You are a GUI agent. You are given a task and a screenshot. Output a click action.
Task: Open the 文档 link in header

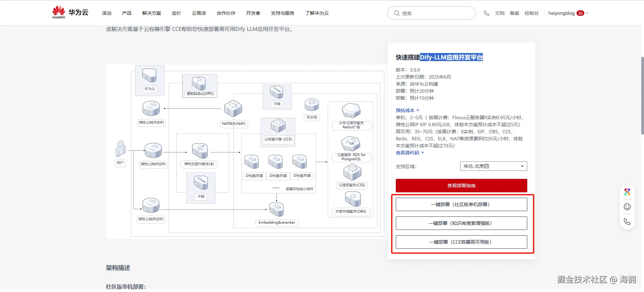tap(500, 13)
